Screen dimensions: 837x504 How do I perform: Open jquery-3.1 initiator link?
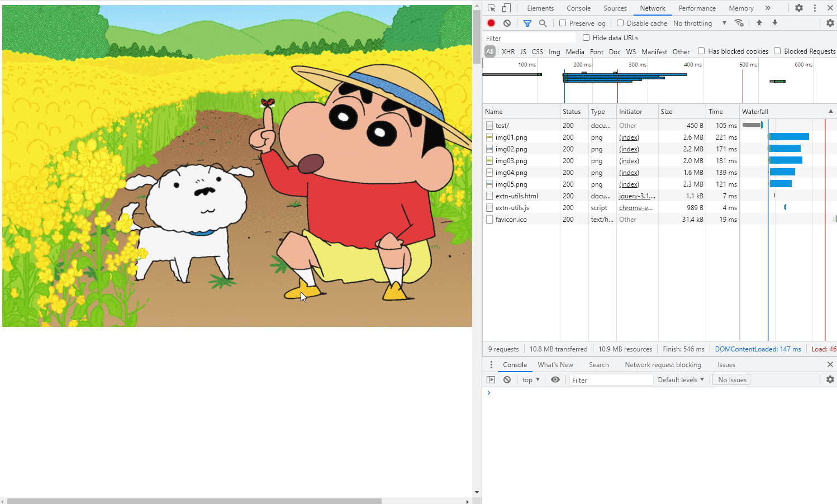point(637,196)
